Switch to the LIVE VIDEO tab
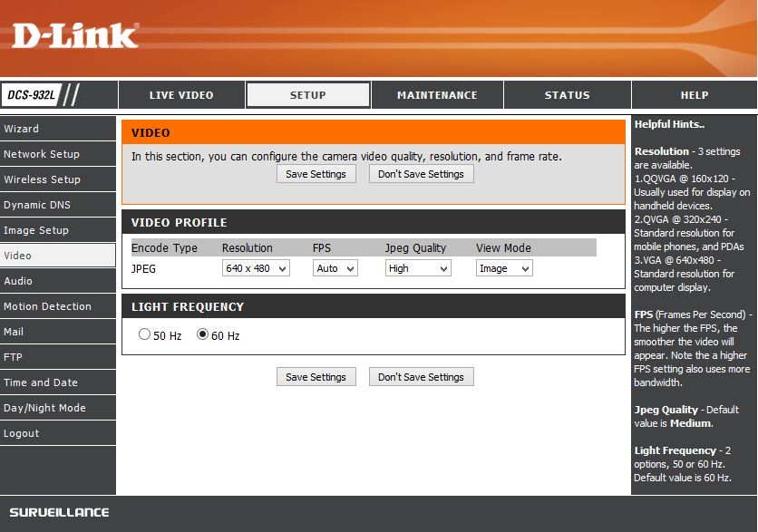Screen dimensions: 758x532 (180, 94)
